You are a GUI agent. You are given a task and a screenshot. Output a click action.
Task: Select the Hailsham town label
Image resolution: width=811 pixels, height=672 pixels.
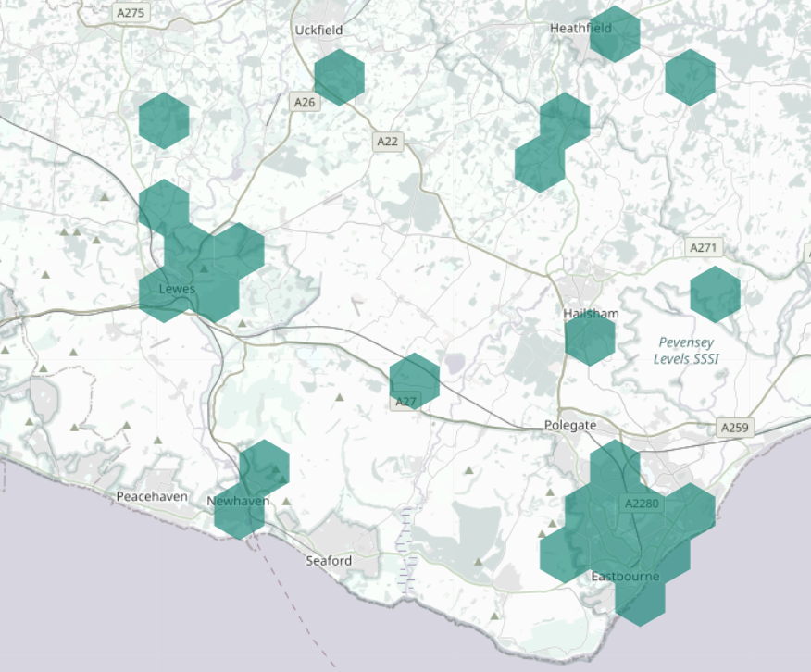[x=591, y=313]
